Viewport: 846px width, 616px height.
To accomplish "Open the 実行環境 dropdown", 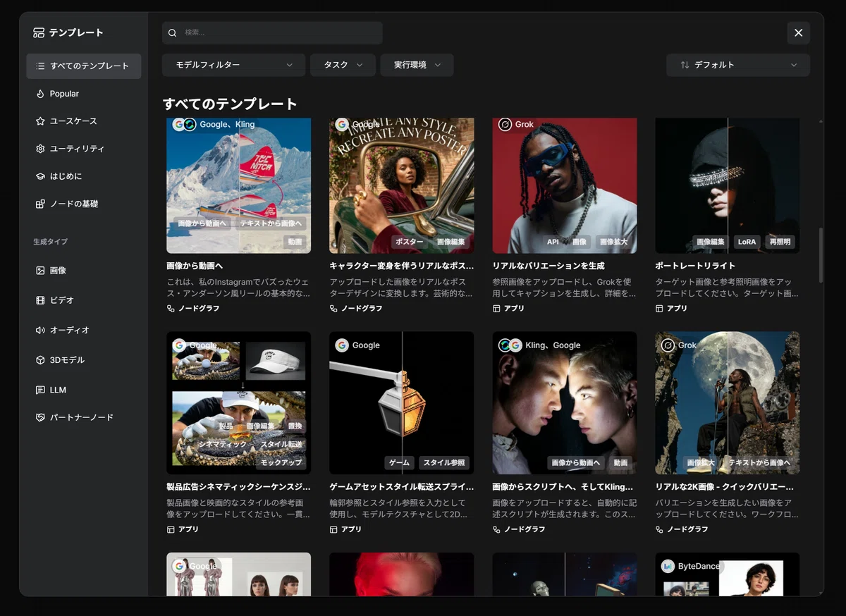I will point(417,65).
